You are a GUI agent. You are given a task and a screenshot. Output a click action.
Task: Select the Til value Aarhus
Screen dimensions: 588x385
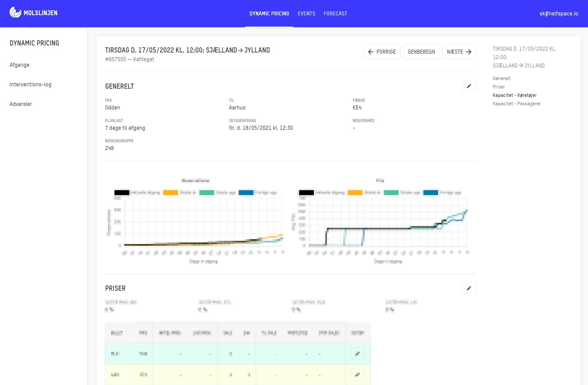237,108
